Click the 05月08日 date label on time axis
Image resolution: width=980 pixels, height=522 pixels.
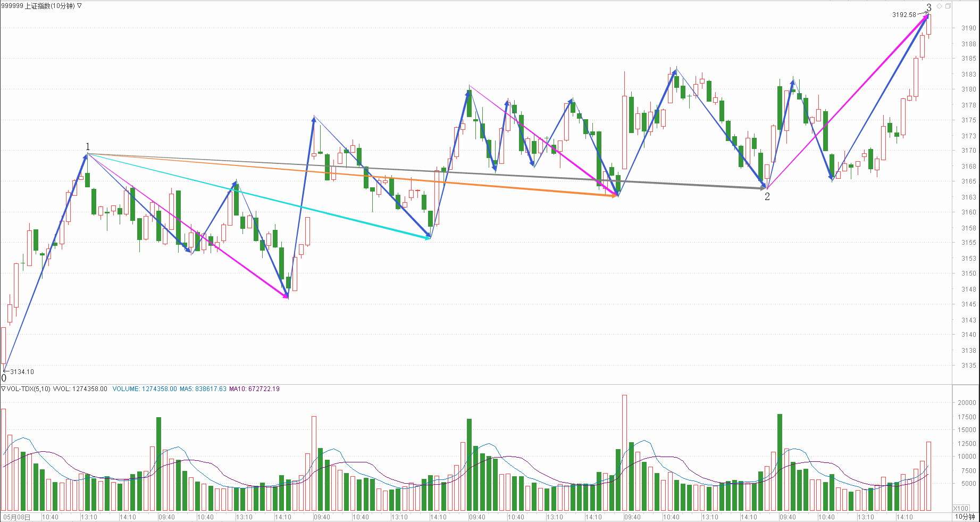16,517
